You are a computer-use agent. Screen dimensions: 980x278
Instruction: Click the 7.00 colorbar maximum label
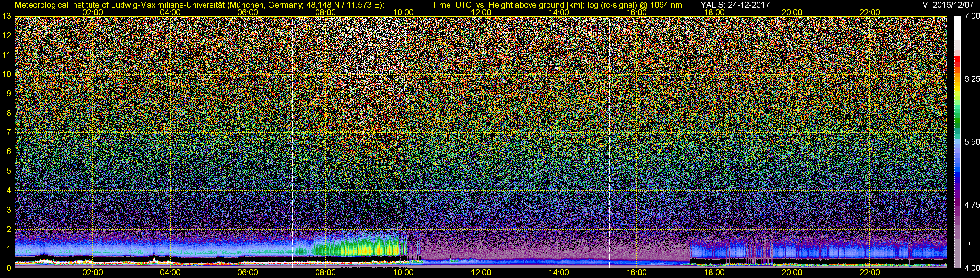coord(972,16)
